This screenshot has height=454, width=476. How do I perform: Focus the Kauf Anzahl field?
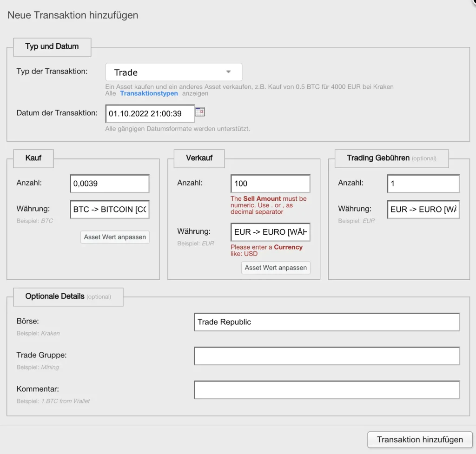110,184
